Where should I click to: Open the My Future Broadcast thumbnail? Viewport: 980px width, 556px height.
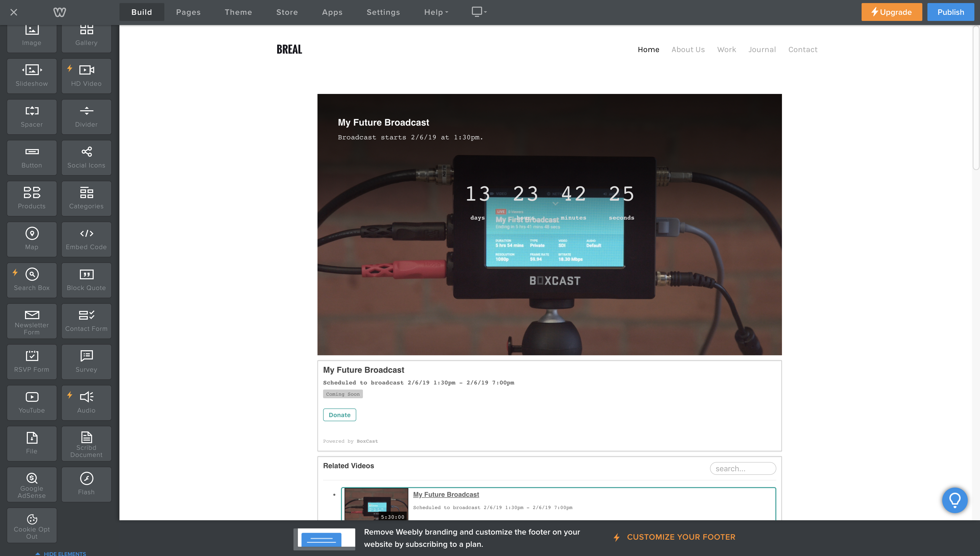pyautogui.click(x=376, y=504)
